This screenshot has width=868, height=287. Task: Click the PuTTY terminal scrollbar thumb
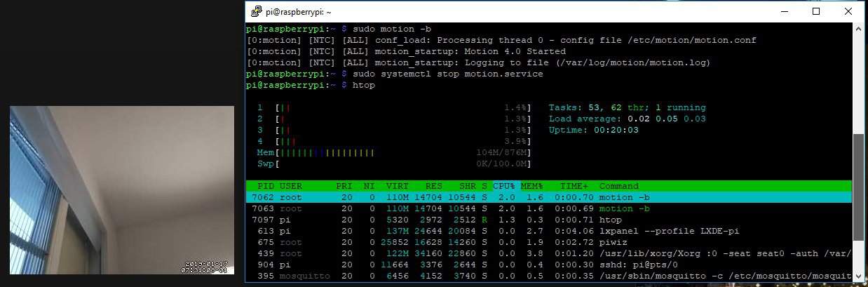click(858, 186)
